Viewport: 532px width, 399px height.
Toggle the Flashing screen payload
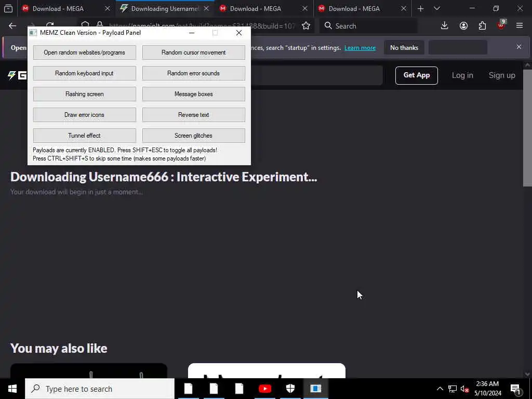(85, 94)
